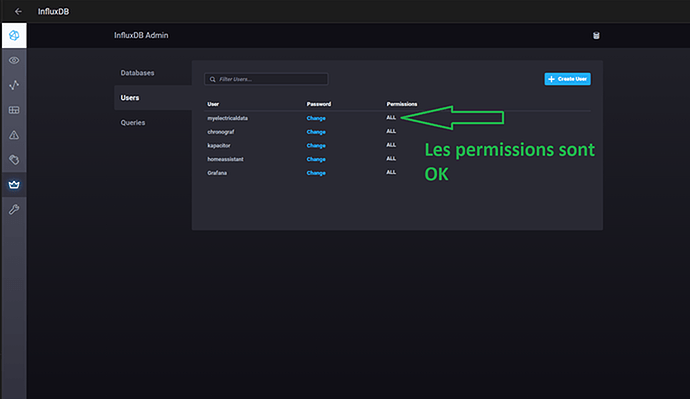Change password for homeassistant user
The width and height of the screenshot is (690, 399).
click(x=316, y=159)
